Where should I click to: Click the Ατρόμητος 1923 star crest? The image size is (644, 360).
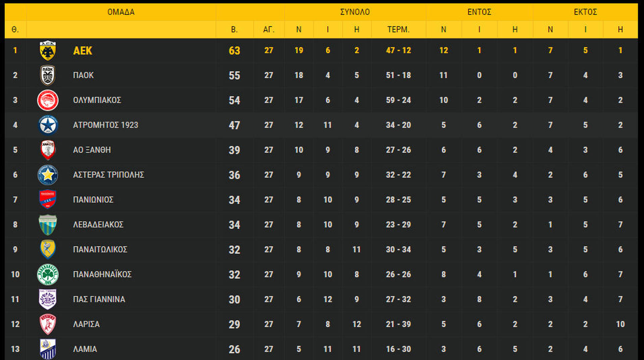click(48, 125)
